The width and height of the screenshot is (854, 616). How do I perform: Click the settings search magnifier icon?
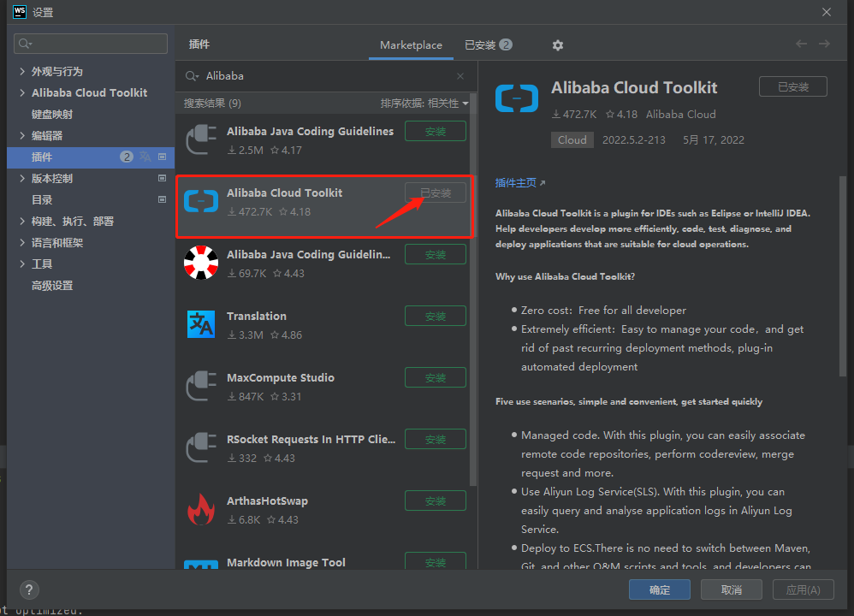tap(25, 44)
